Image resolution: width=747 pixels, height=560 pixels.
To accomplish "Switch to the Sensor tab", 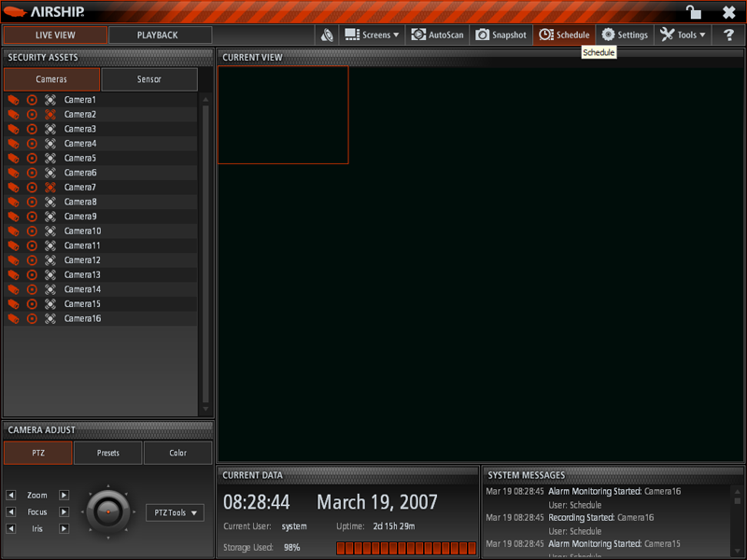I will pos(149,79).
